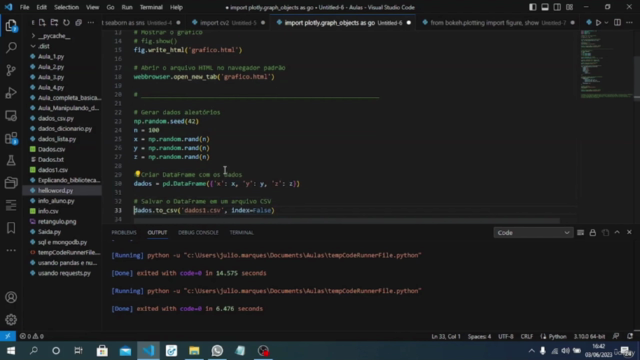Click the editor horizontal scrollbar
This screenshot has height=360, width=640.
(347, 221)
